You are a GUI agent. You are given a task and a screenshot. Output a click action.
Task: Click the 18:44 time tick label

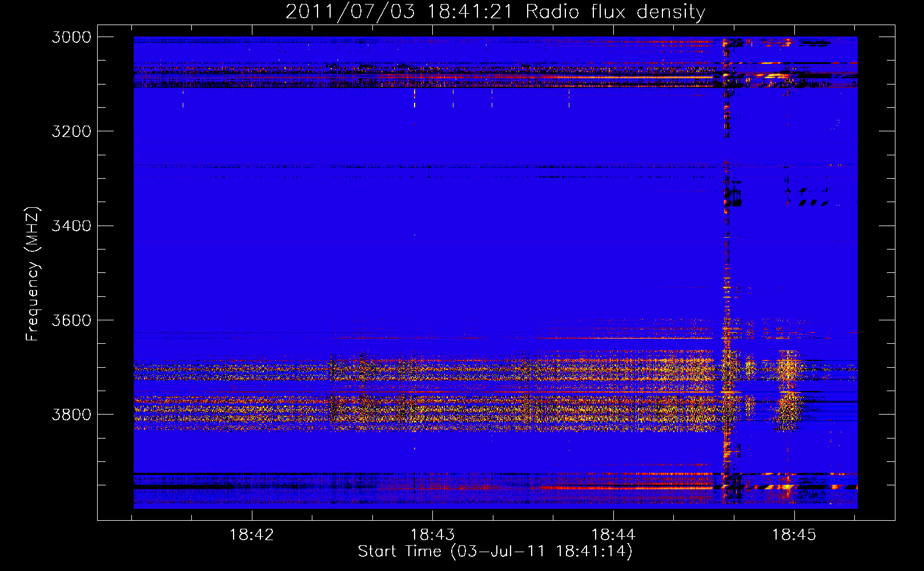613,534
